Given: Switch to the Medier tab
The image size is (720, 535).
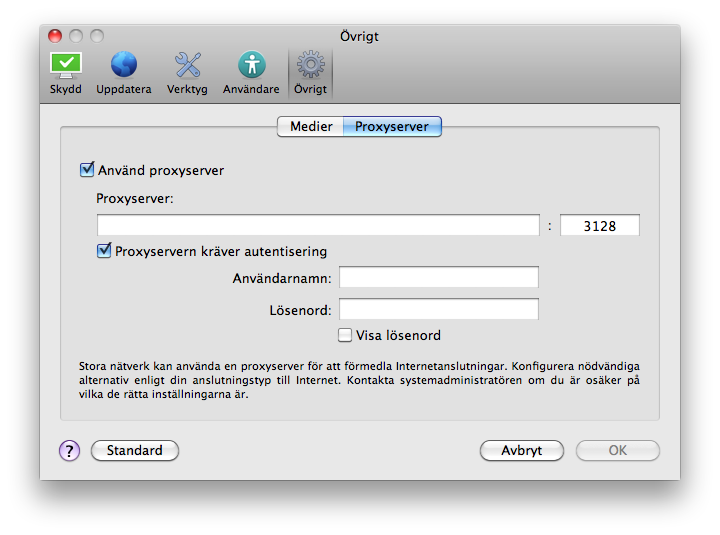Looking at the screenshot, I should pos(311,126).
